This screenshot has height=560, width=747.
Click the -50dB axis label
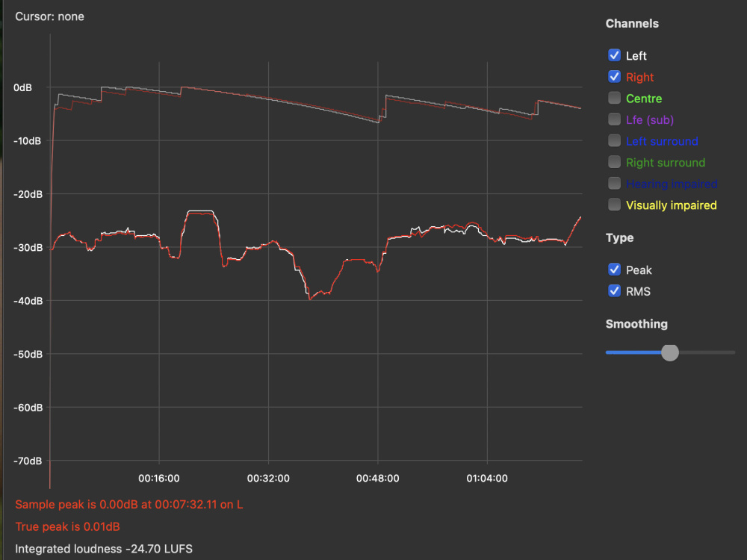pyautogui.click(x=28, y=354)
